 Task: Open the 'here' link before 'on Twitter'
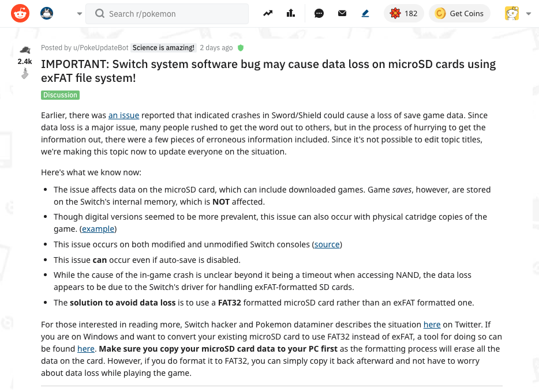click(x=432, y=325)
